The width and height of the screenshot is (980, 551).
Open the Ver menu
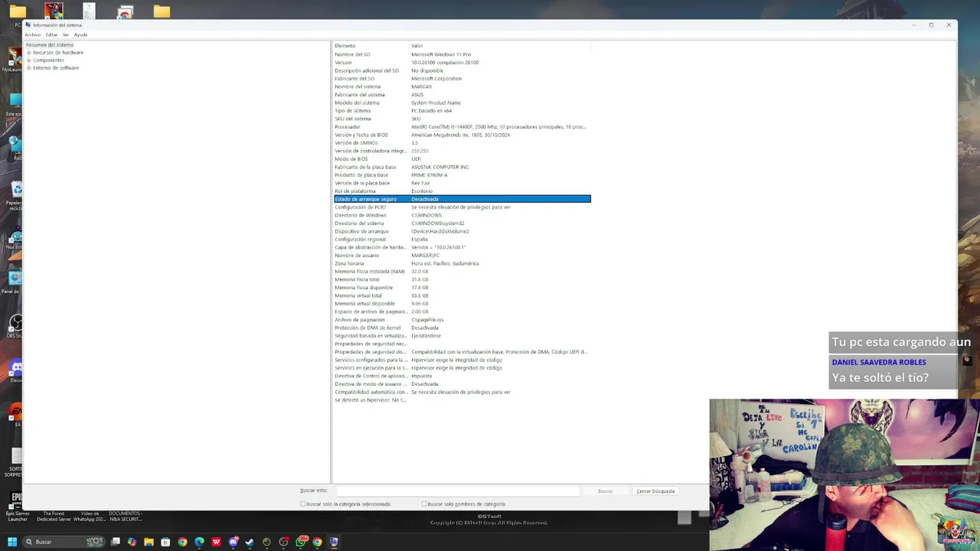66,35
